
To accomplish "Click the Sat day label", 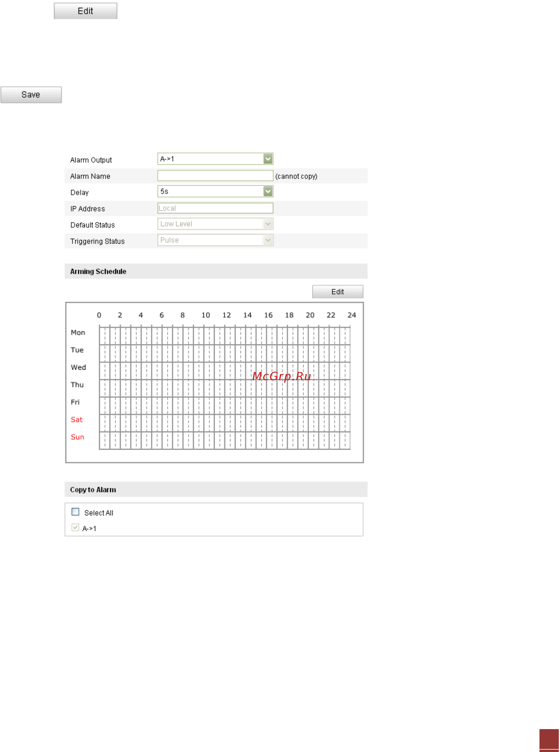I will [x=77, y=420].
